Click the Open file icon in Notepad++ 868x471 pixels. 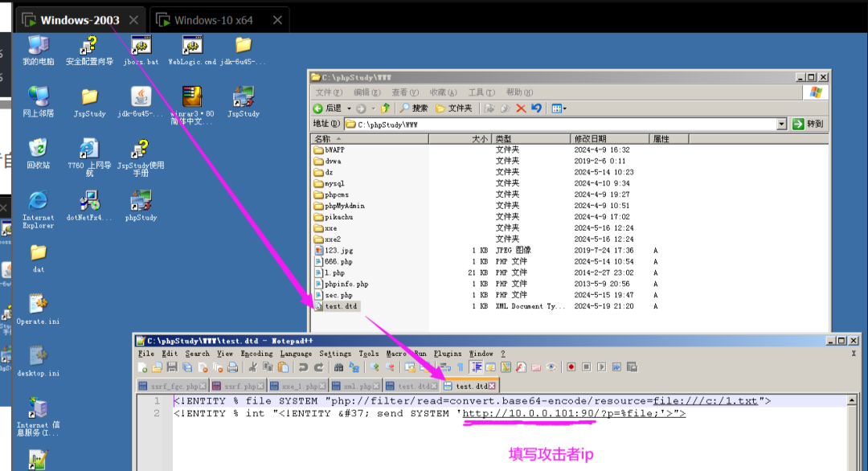[x=158, y=367]
